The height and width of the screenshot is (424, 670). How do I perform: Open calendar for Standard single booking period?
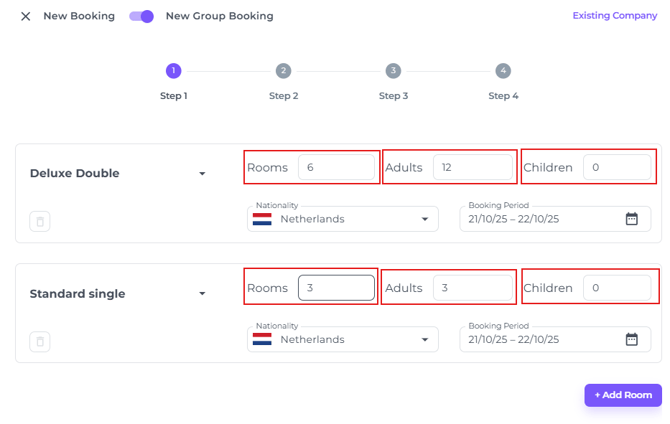coord(632,339)
